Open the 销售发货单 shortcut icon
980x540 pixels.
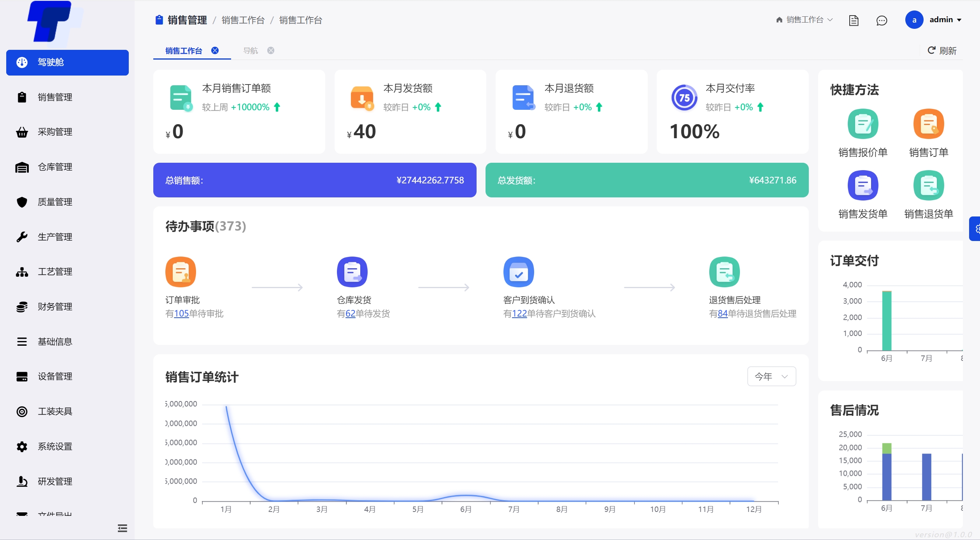click(x=863, y=185)
